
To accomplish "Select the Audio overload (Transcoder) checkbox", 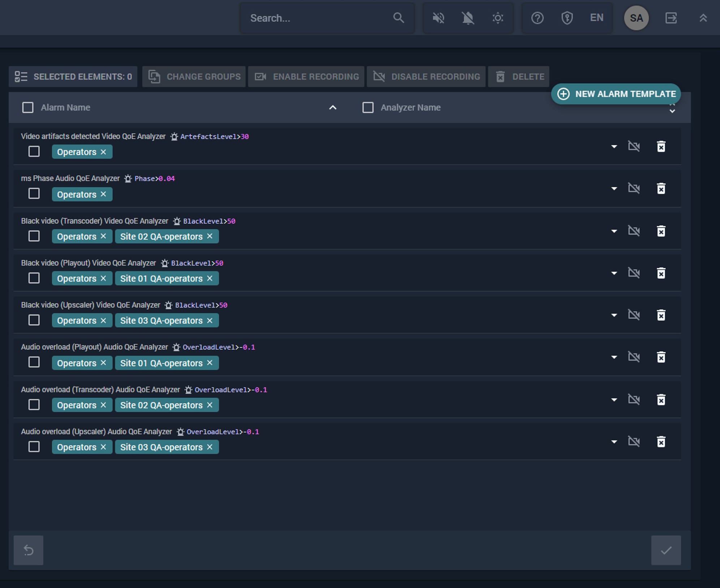I will tap(34, 405).
